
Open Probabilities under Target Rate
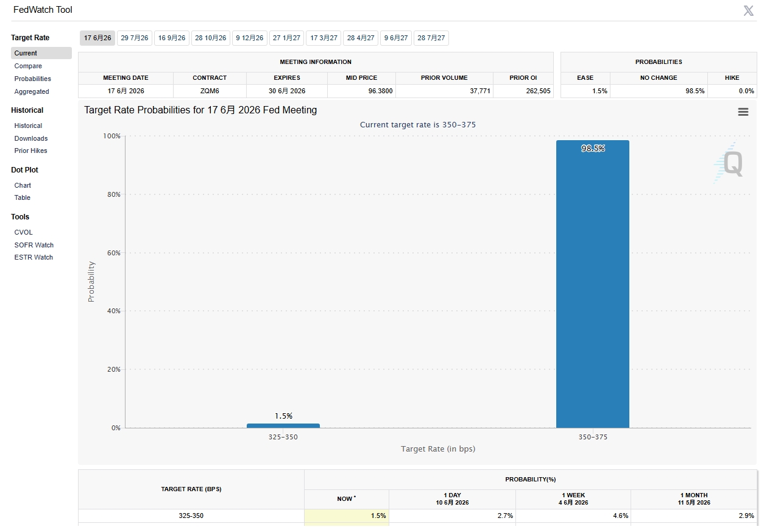33,79
